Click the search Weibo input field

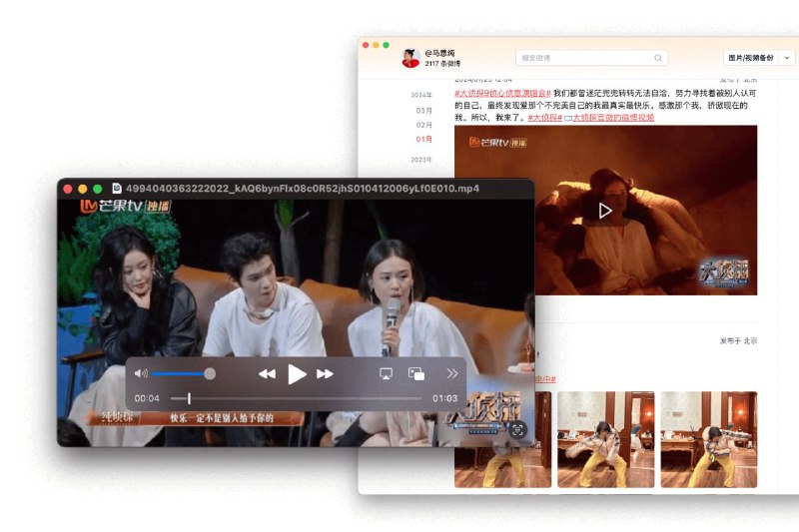pos(591,58)
